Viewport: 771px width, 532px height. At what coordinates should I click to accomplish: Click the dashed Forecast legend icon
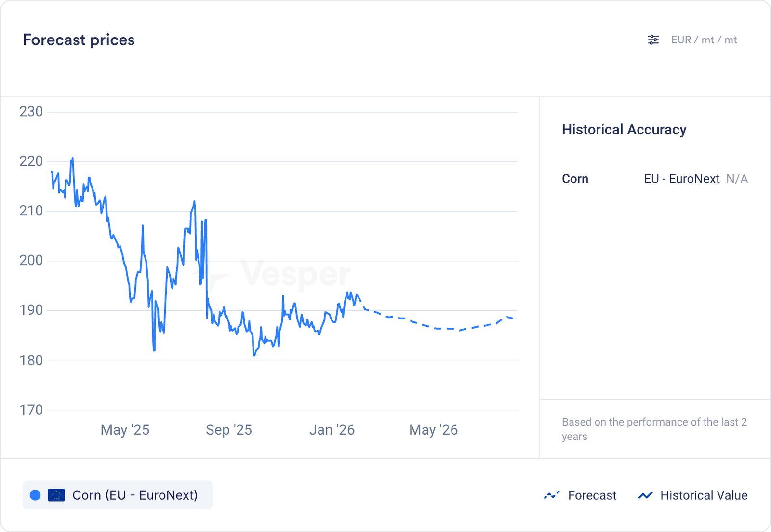pyautogui.click(x=552, y=495)
